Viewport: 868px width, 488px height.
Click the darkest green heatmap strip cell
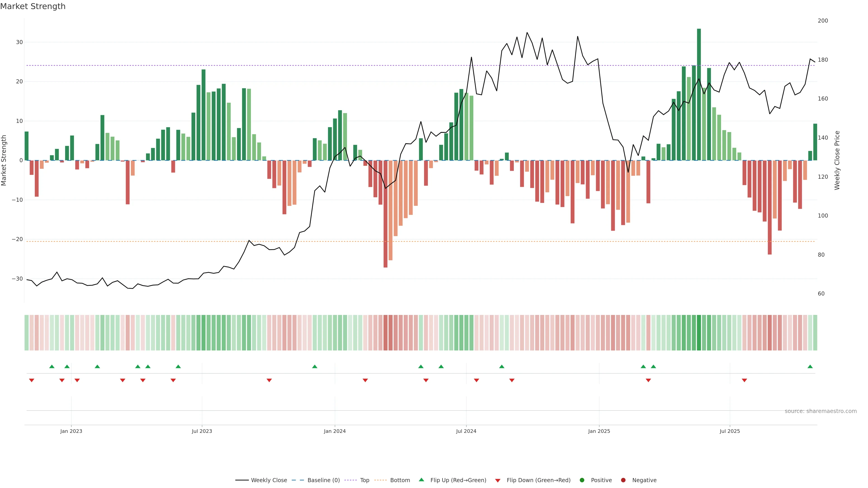[699, 332]
